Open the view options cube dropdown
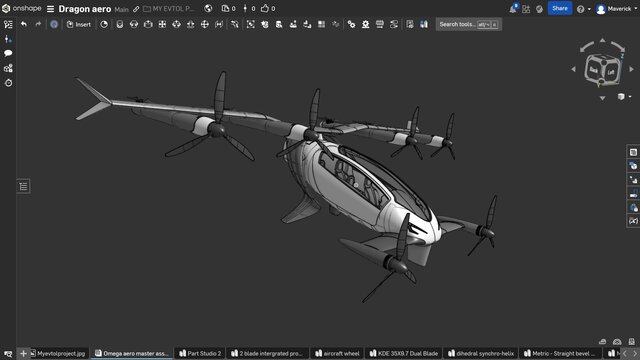640x360 pixels. click(x=624, y=97)
